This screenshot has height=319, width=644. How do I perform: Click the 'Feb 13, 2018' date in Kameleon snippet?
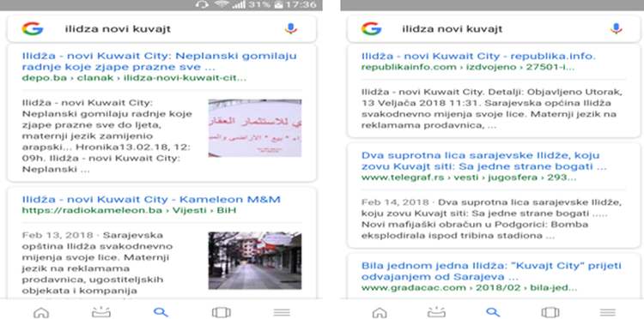[58, 235]
